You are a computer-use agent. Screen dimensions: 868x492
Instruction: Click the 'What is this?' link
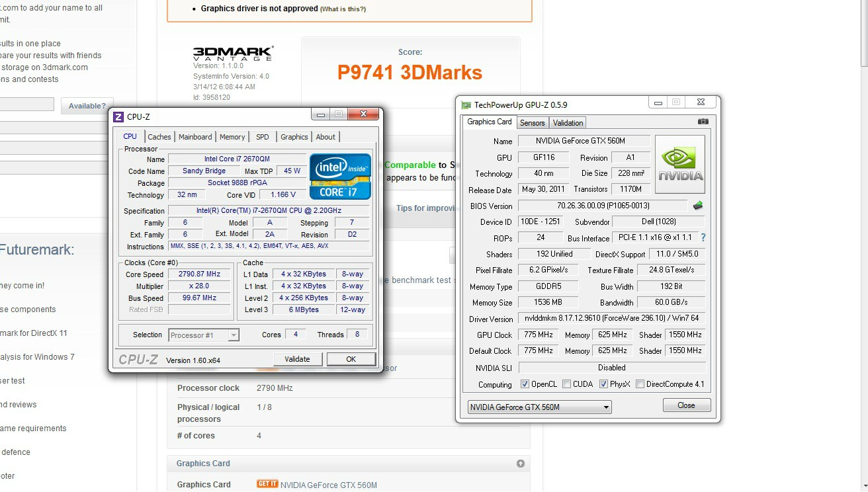[x=343, y=9]
